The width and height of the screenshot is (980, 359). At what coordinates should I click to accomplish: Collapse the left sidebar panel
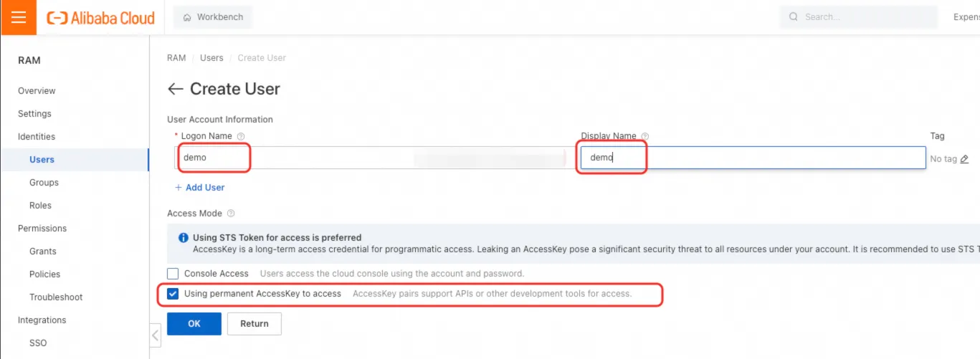tap(155, 335)
